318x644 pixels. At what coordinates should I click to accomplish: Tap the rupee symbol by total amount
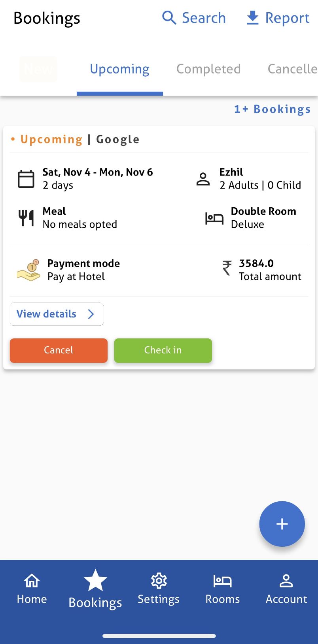click(227, 268)
